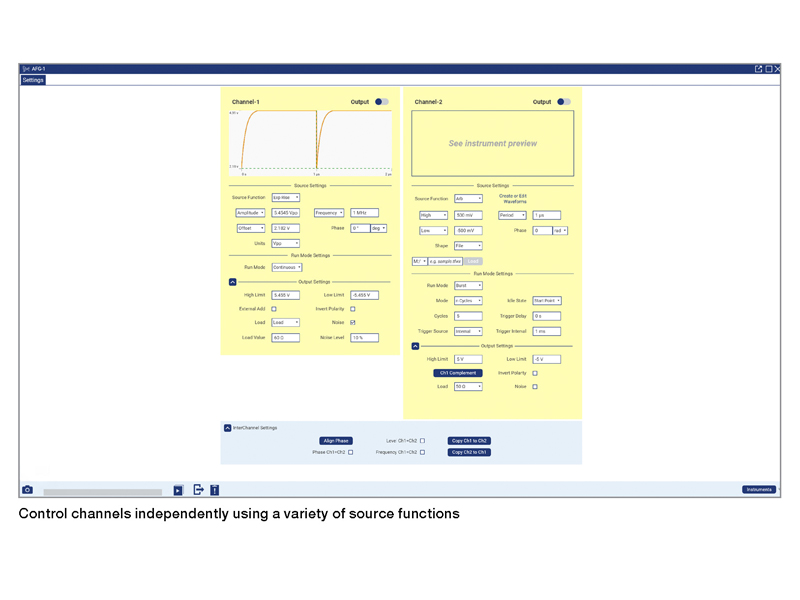Click the Channel-1 Noise Level field
800x600 pixels.
pyautogui.click(x=364, y=338)
